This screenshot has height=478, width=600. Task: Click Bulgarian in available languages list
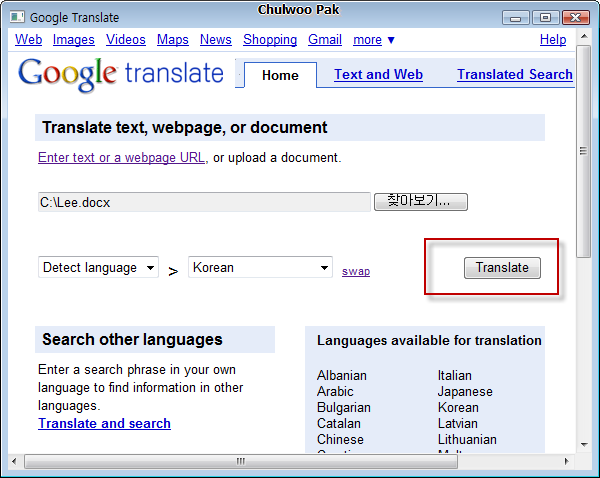coord(344,408)
